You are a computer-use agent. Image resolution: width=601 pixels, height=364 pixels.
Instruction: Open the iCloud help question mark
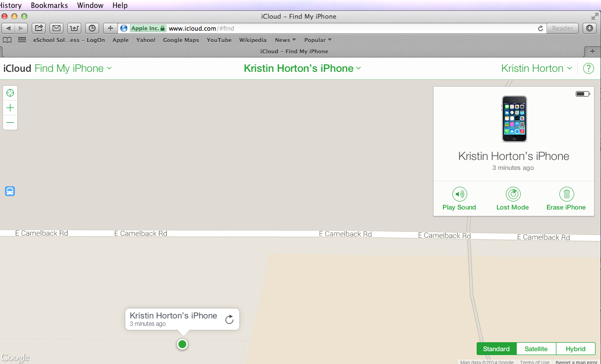(588, 69)
